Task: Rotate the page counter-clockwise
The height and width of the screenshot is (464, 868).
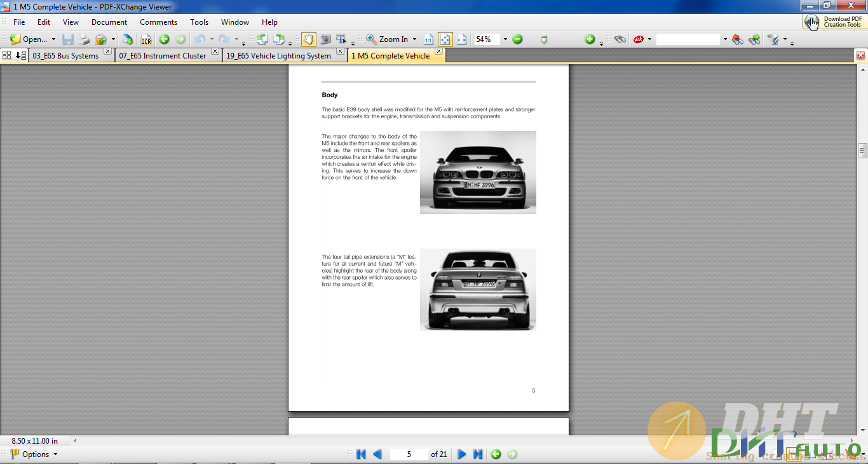Action: coord(262,39)
